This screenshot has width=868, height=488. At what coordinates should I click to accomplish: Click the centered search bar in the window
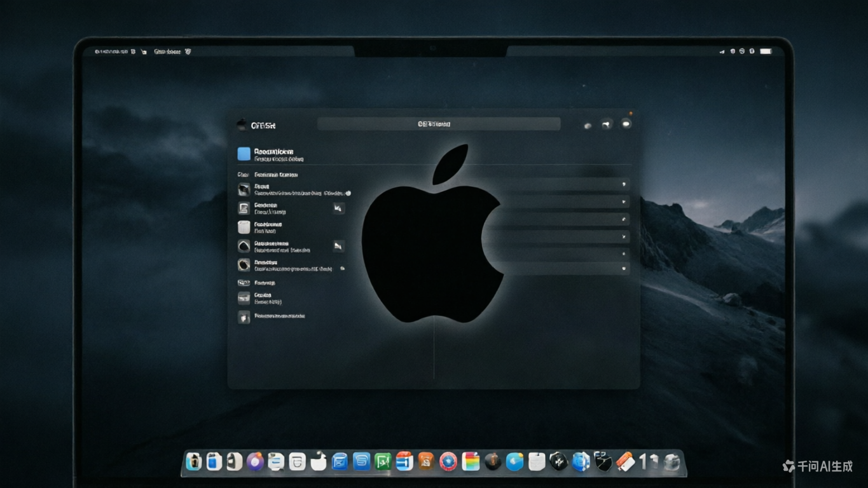439,124
